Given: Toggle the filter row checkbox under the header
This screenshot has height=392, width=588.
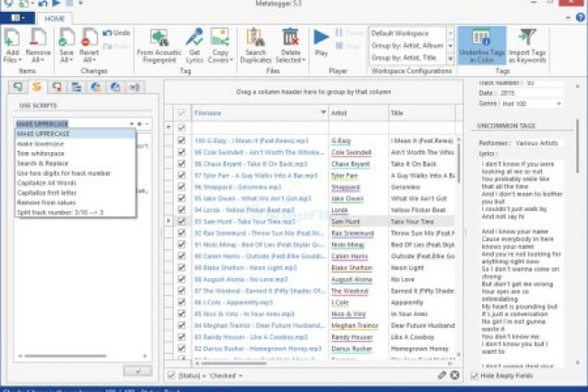Looking at the screenshot, I should pos(182,128).
